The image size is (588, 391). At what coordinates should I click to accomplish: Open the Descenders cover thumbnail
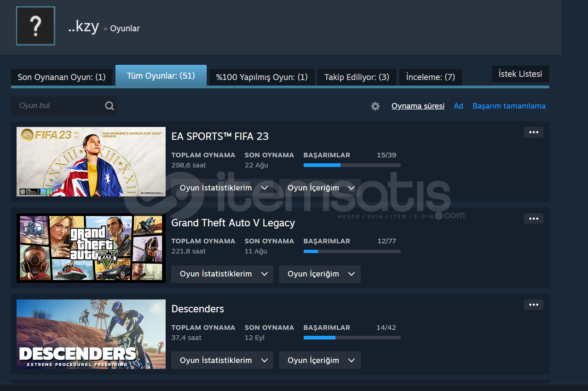91,334
